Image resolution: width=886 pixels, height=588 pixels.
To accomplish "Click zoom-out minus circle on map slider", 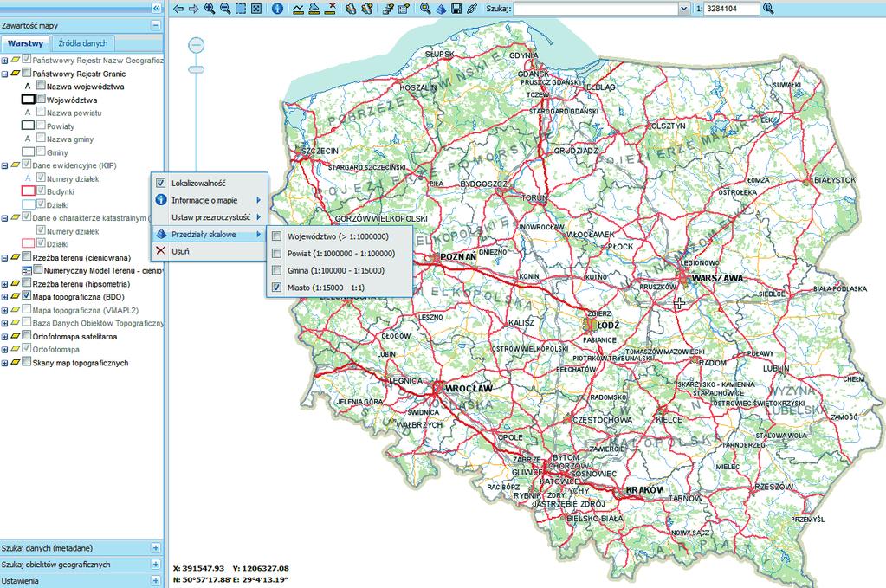I will 196,45.
